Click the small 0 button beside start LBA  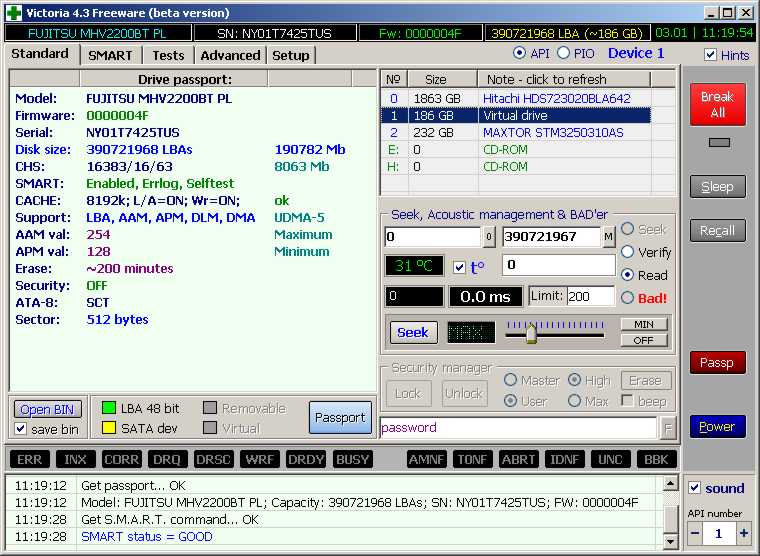488,237
